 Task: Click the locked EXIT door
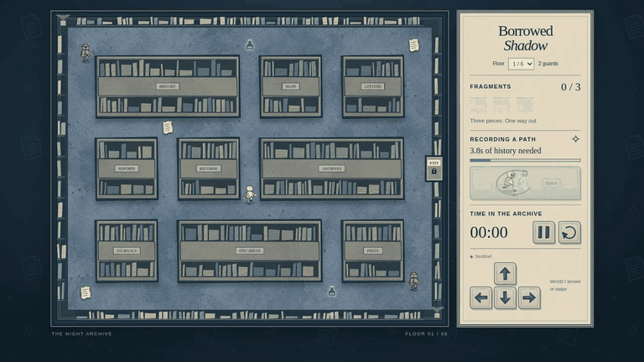click(x=434, y=168)
